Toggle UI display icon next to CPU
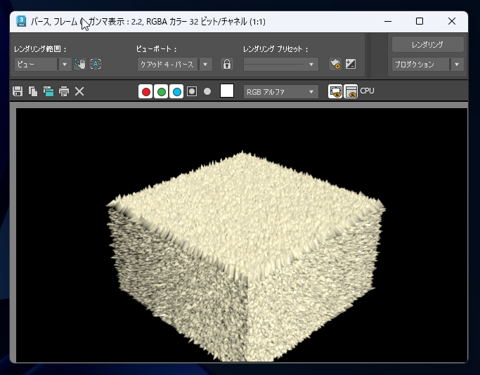480x375 pixels. point(350,91)
